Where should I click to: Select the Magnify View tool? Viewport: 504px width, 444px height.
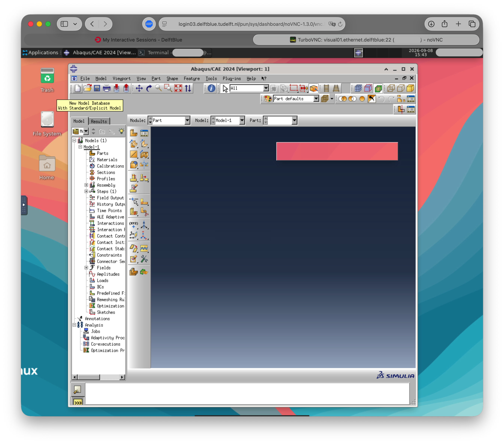point(158,88)
